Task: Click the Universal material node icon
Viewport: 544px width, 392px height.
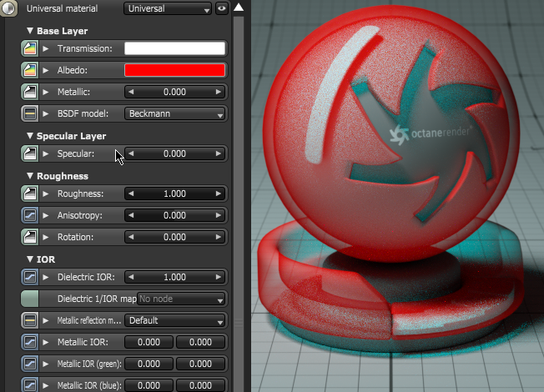Action: click(x=8, y=8)
